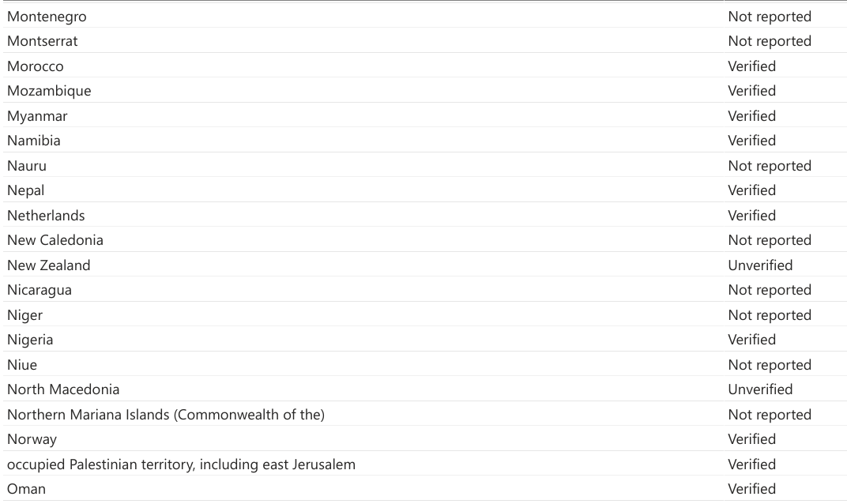
Task: Select the occupied Palestinian territory row name
Action: 181,465
